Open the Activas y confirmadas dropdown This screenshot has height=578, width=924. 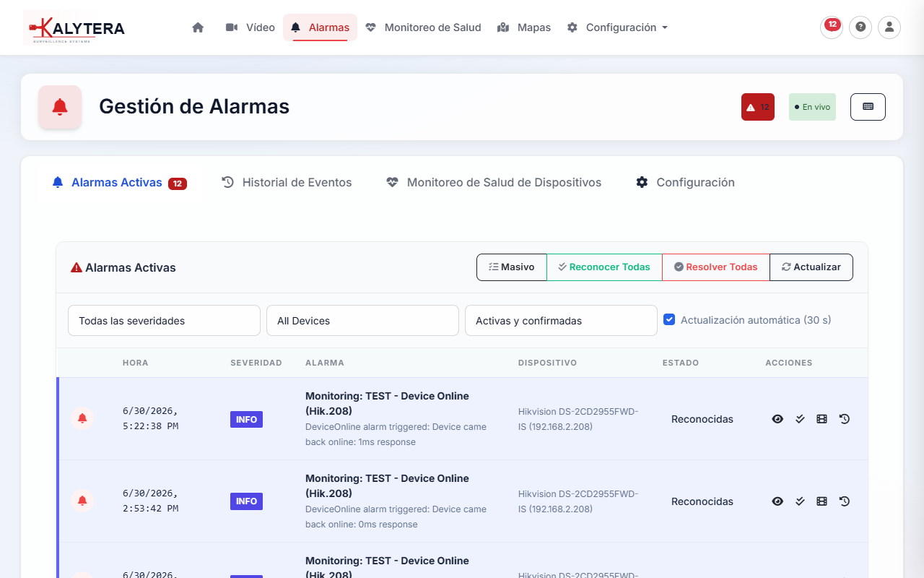tap(561, 321)
